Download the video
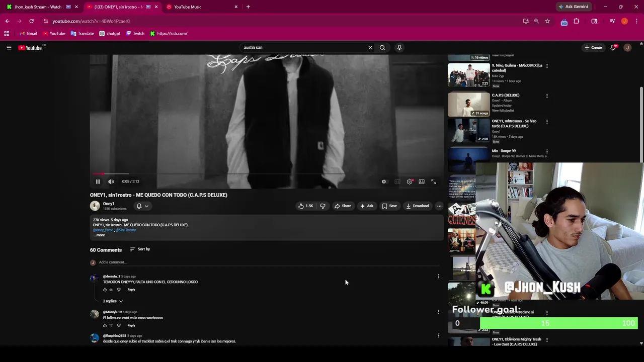Viewport: 644px width, 362px height. pyautogui.click(x=417, y=206)
